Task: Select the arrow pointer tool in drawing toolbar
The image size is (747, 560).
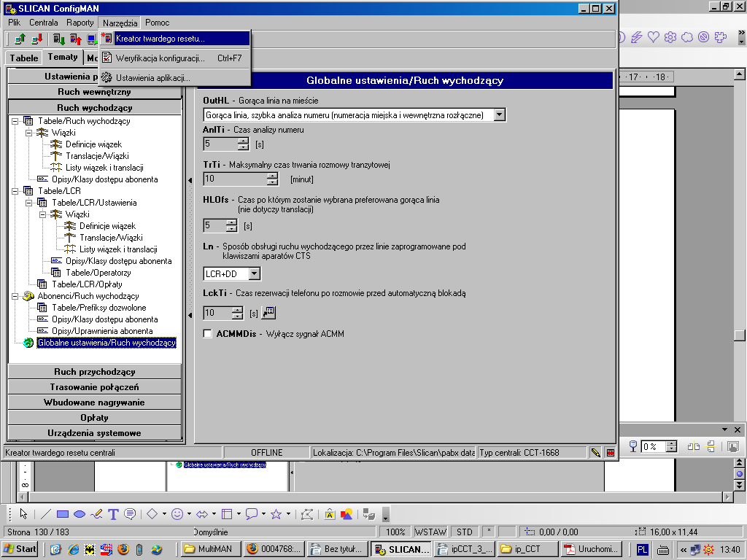Action: pos(23,514)
